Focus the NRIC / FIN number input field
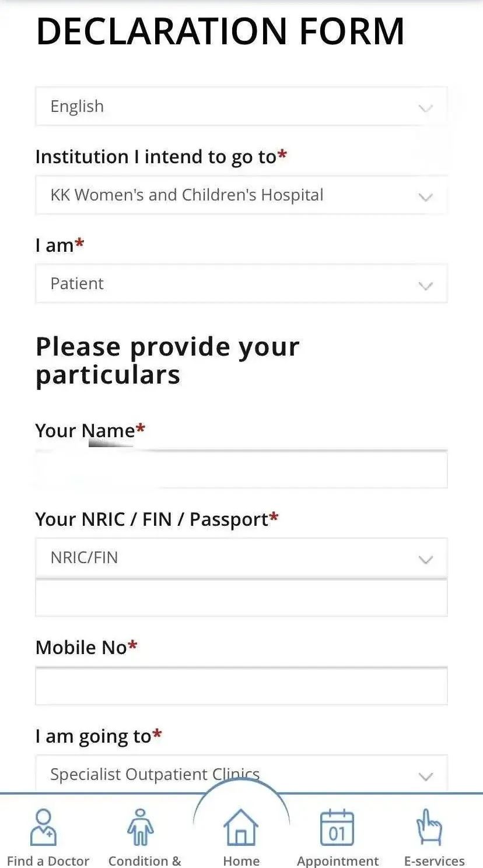This screenshot has height=868, width=483. click(x=241, y=598)
